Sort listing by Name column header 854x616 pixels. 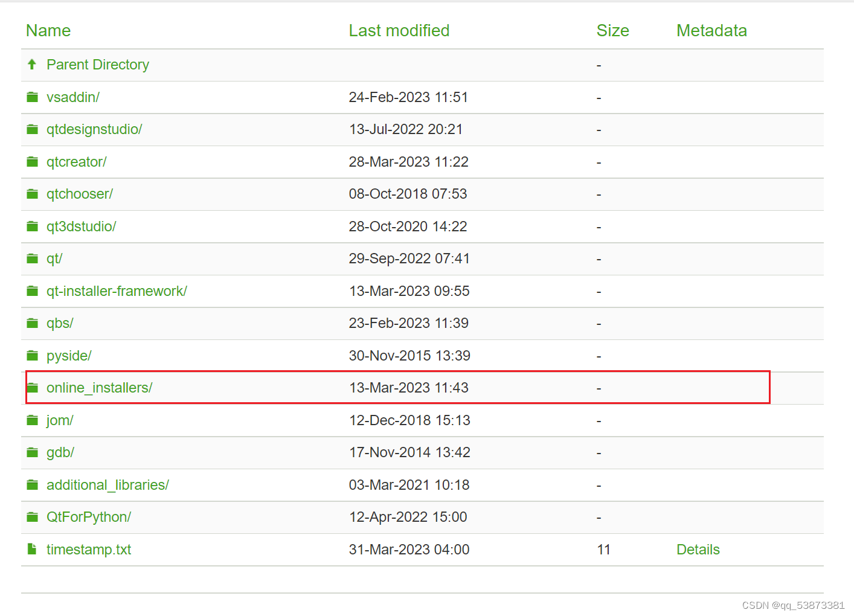point(48,31)
